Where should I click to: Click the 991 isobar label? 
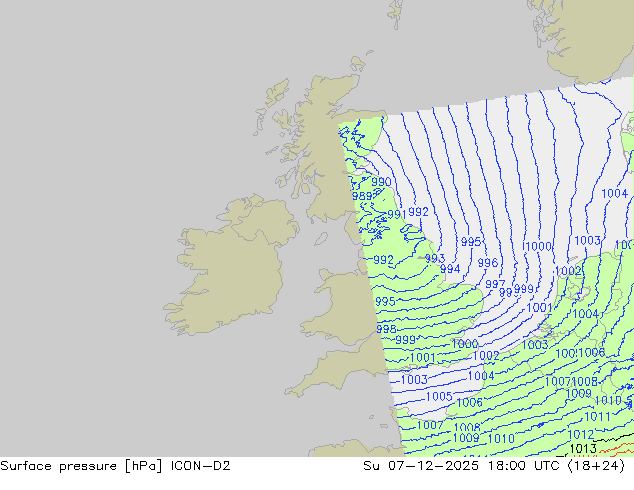397,214
